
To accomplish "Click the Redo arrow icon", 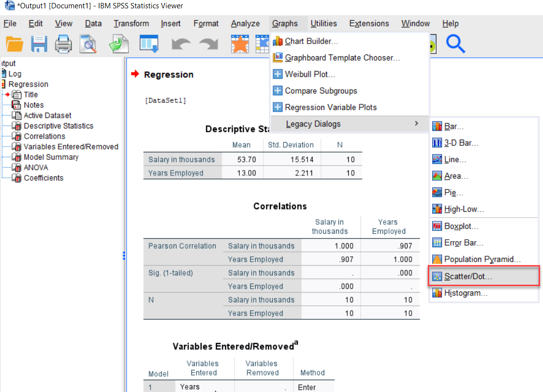I will (209, 44).
